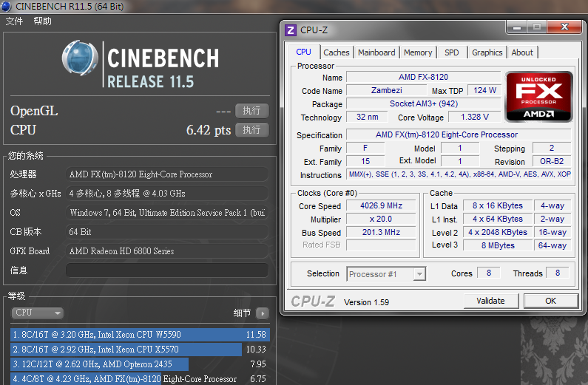Click the Max TDP value 124 W
The width and height of the screenshot is (588, 385).
pyautogui.click(x=484, y=90)
